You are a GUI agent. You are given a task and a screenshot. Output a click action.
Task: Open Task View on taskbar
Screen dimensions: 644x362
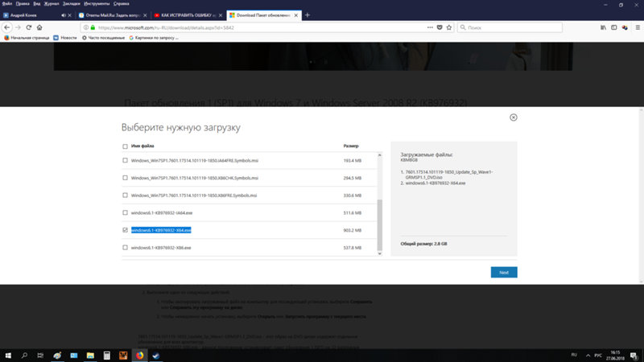[40, 356]
